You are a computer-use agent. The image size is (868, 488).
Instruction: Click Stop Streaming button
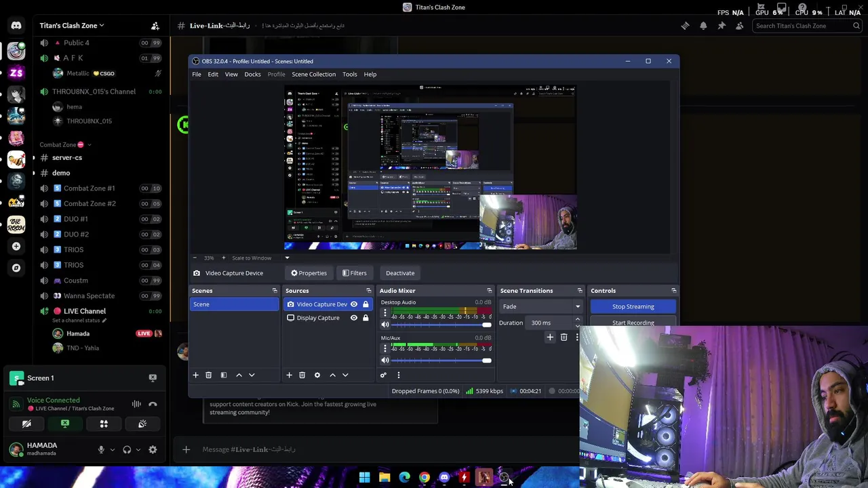[633, 306]
